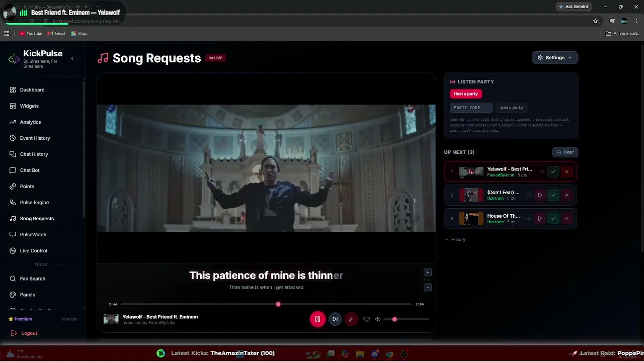This screenshot has height=362, width=644.
Task: Click the Pulse Engine wrench icon
Action: (13, 203)
